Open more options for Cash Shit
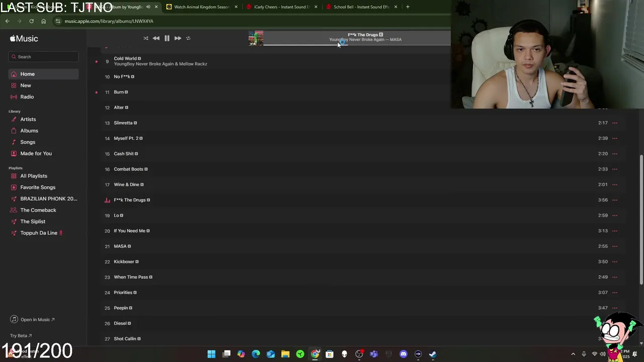The width and height of the screenshot is (644, 362). (615, 154)
